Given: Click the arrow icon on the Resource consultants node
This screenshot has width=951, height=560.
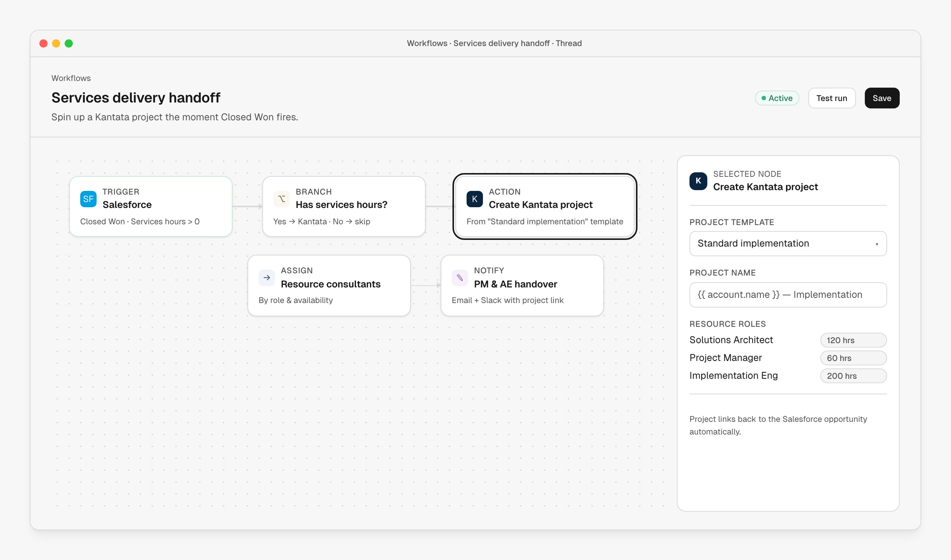Looking at the screenshot, I should 267,278.
